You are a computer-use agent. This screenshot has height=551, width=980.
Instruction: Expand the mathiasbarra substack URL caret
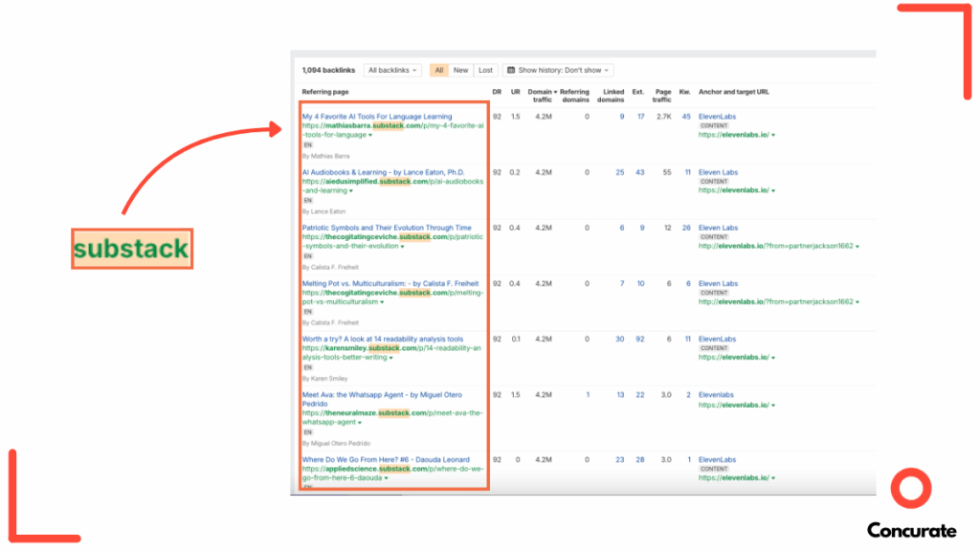370,135
